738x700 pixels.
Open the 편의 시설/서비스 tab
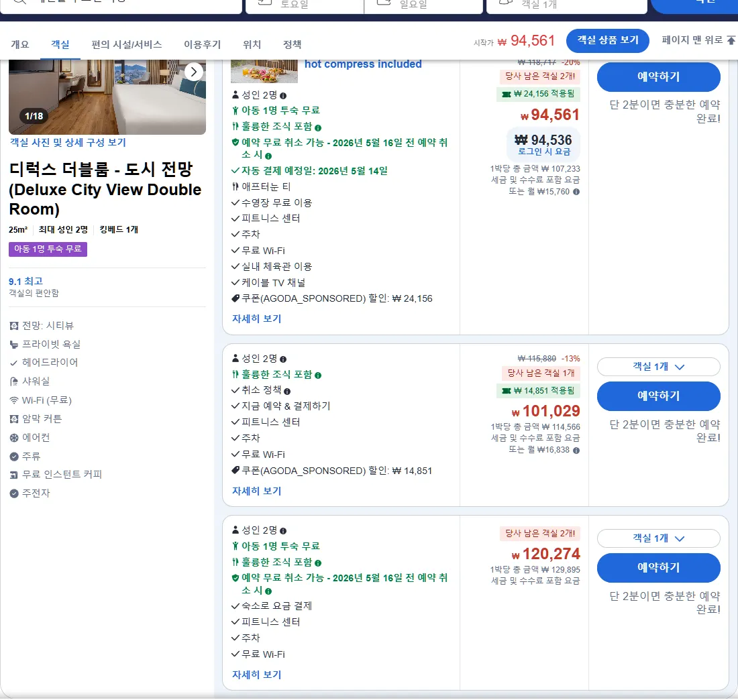click(x=127, y=44)
